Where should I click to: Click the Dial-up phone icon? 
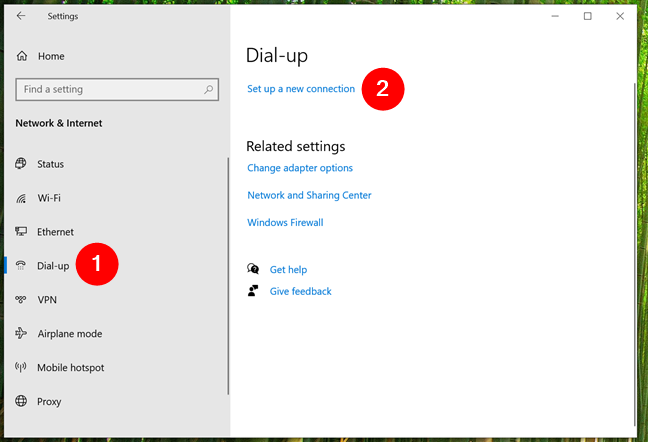(21, 265)
